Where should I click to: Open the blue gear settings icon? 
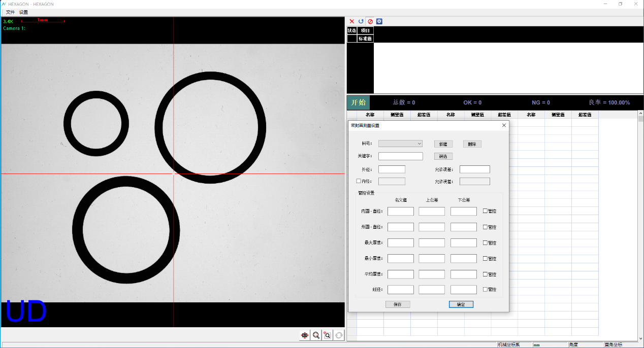click(378, 21)
